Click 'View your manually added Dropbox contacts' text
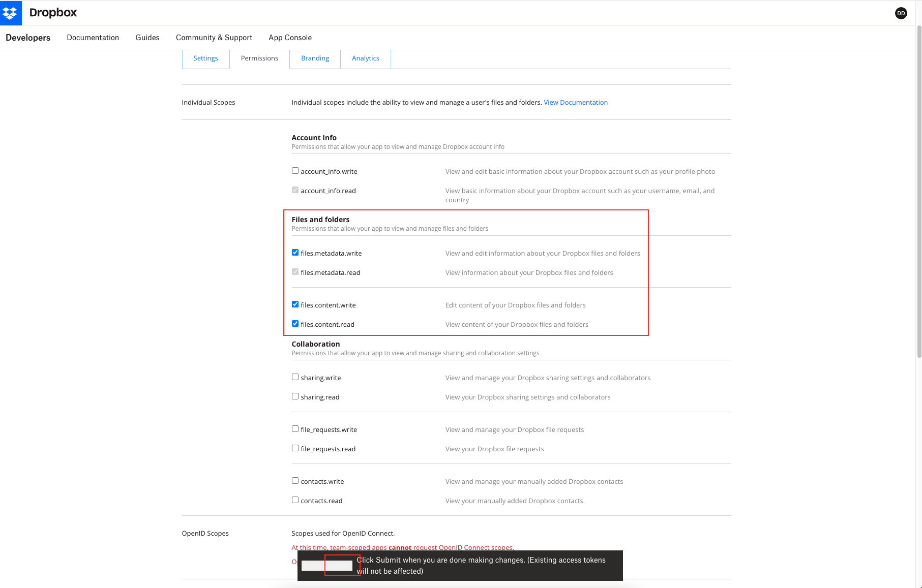This screenshot has height=588, width=922. click(x=514, y=501)
